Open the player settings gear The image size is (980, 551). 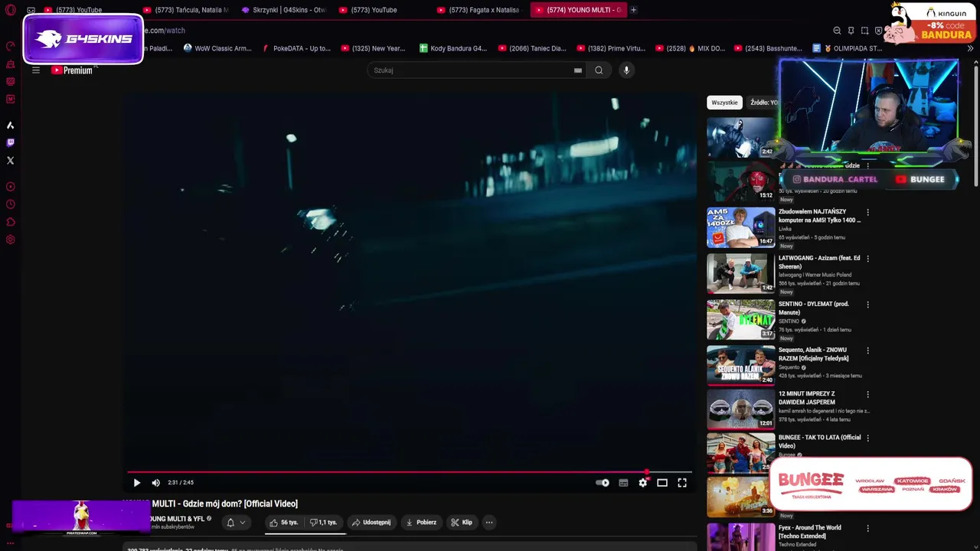[643, 483]
